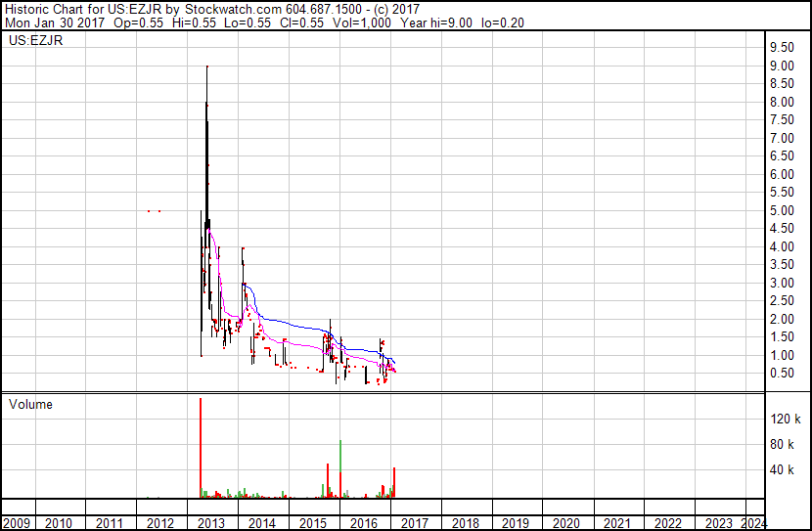Select the 2011 year label on axis
The width and height of the screenshot is (812, 531).
[x=110, y=523]
